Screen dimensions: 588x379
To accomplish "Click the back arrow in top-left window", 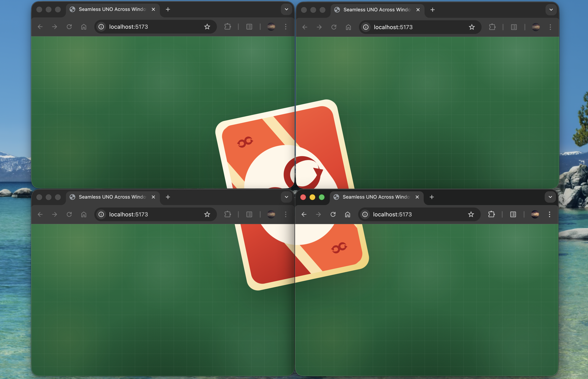I will pos(40,26).
